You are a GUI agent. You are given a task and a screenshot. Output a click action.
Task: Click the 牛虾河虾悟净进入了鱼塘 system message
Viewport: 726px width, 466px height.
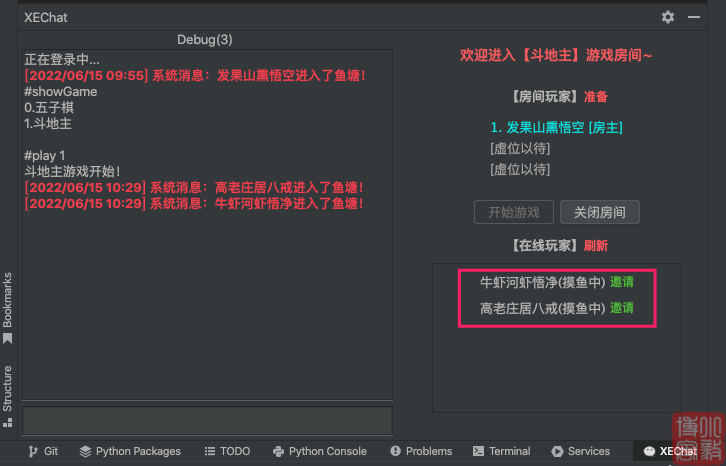(194, 203)
